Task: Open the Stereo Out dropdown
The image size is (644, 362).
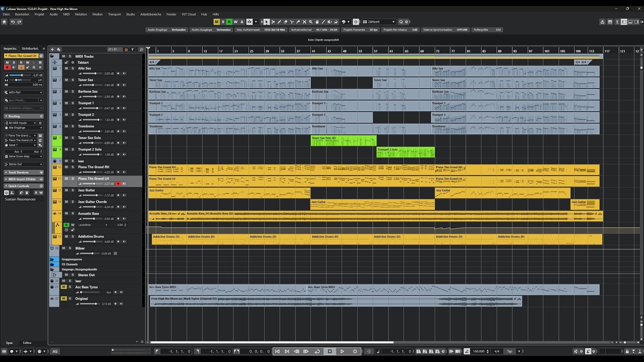Action: coord(23,164)
